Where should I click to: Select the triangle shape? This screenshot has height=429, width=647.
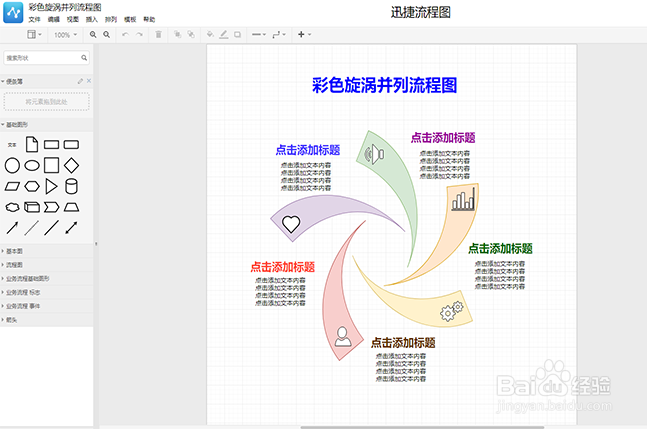(x=51, y=186)
